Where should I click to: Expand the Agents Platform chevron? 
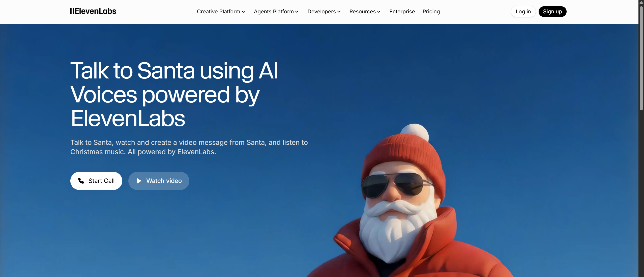pos(297,12)
